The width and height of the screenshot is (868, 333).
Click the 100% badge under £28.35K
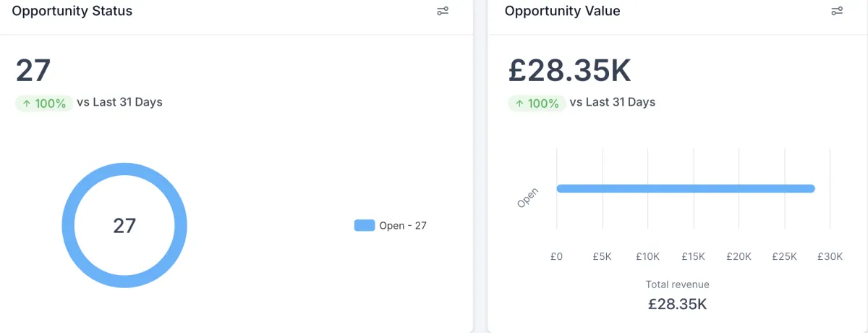(537, 104)
